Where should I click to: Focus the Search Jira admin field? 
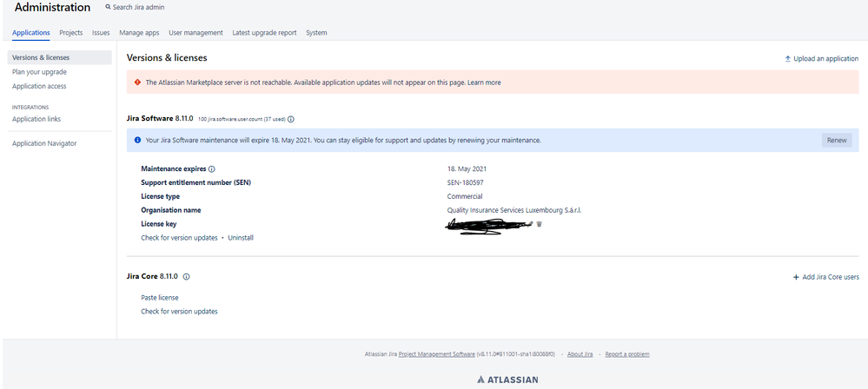click(138, 7)
